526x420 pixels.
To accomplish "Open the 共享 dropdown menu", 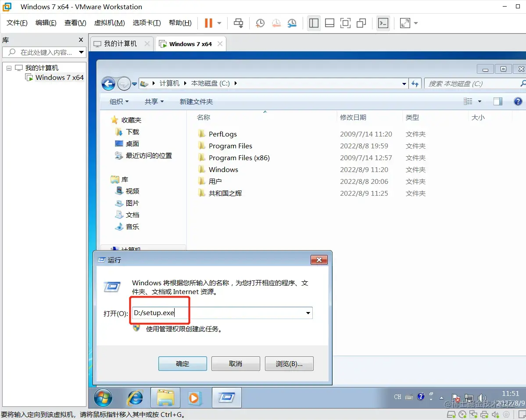I will point(154,102).
